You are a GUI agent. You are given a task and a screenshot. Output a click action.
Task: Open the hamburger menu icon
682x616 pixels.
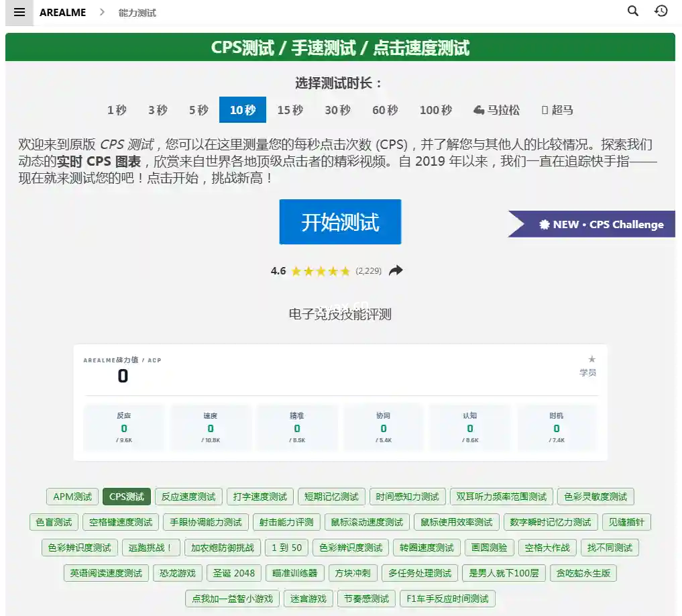[19, 12]
